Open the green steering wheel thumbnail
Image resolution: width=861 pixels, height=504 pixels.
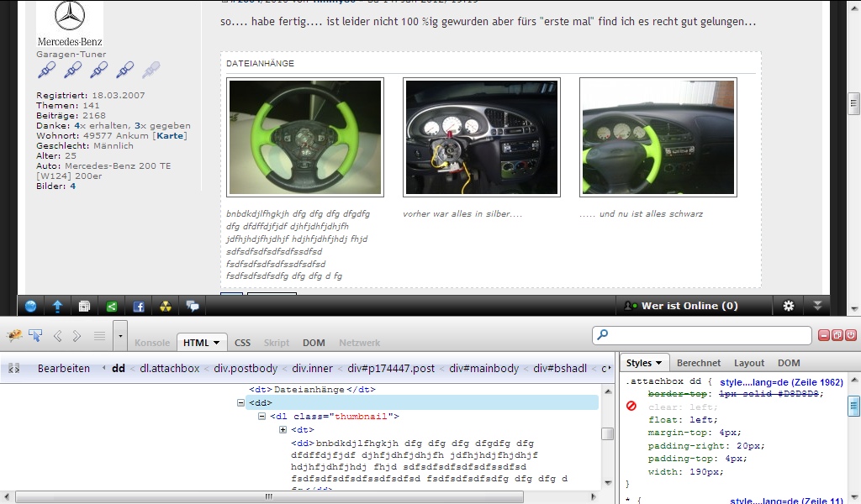point(305,137)
